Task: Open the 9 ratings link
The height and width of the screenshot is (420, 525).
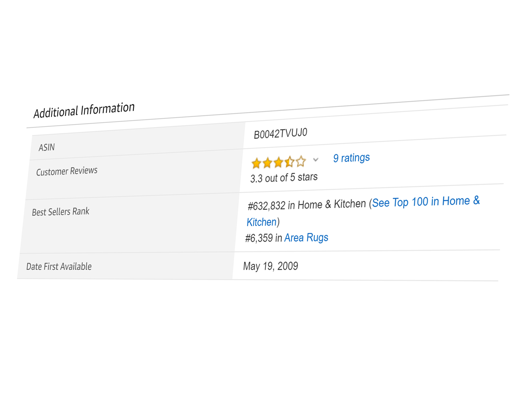Action: [x=351, y=158]
